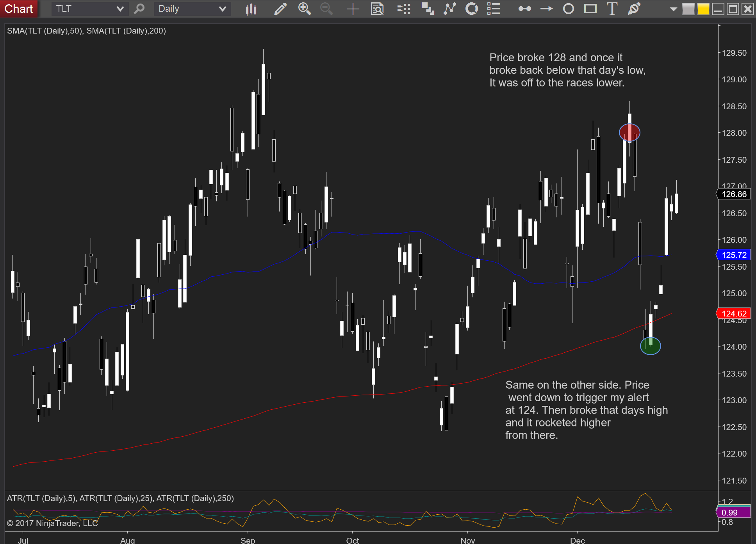
Task: Select the green ellipse near 124
Action: coord(651,346)
